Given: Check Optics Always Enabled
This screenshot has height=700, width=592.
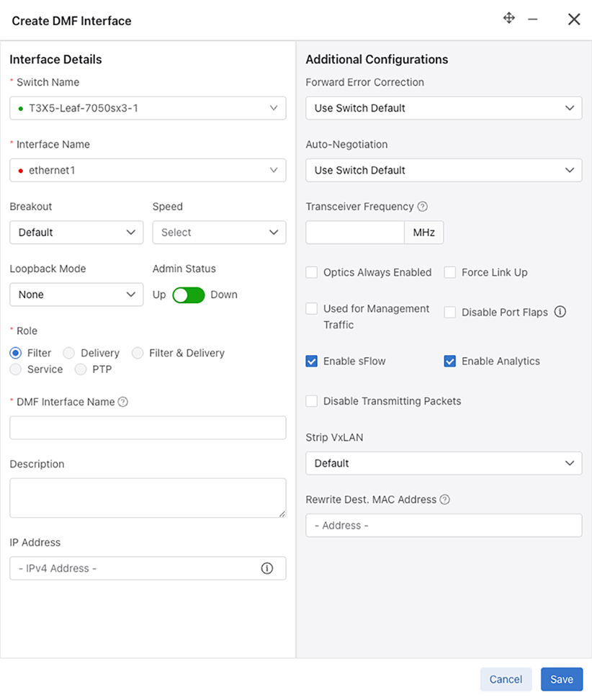Looking at the screenshot, I should (312, 272).
